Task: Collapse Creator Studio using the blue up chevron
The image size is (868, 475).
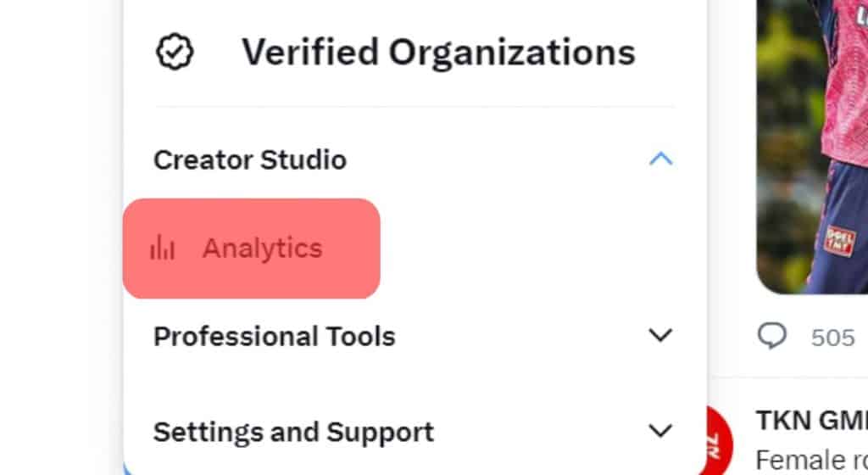Action: [x=660, y=159]
